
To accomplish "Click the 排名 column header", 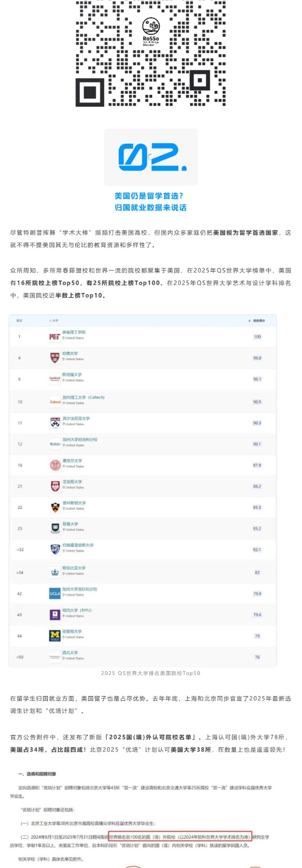I will [x=20, y=321].
